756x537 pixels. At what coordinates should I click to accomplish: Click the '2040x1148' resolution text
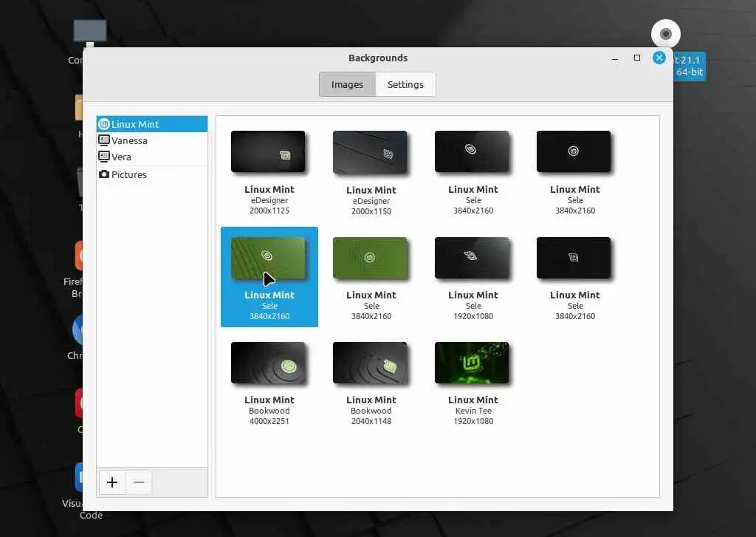coord(371,421)
